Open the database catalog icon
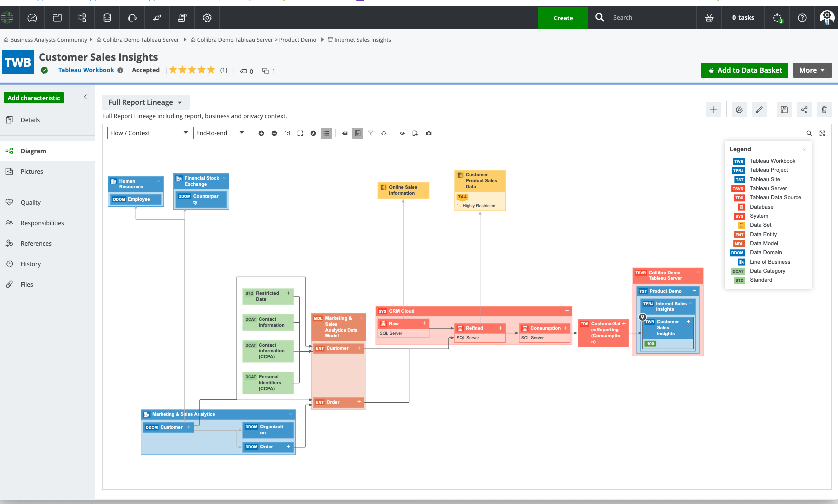Viewport: 838px width, 504px height. (107, 18)
